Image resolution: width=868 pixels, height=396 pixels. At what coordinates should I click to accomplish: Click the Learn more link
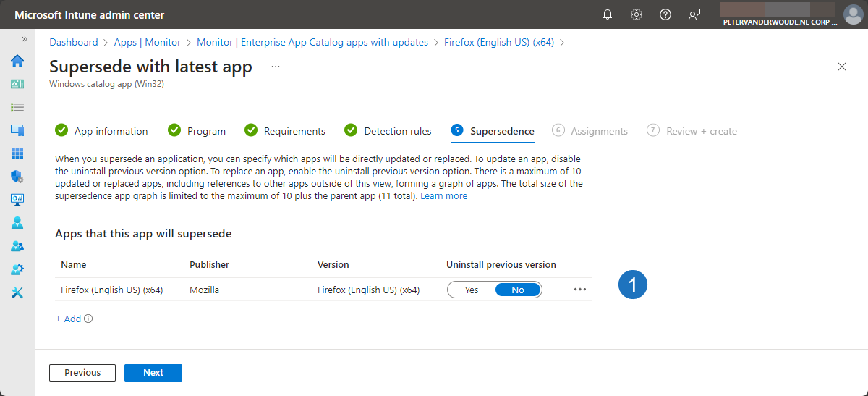tap(443, 196)
